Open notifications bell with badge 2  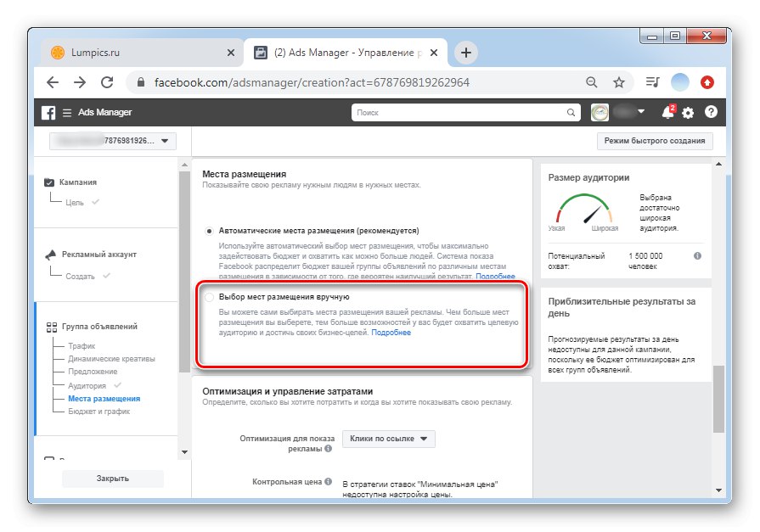(x=668, y=112)
